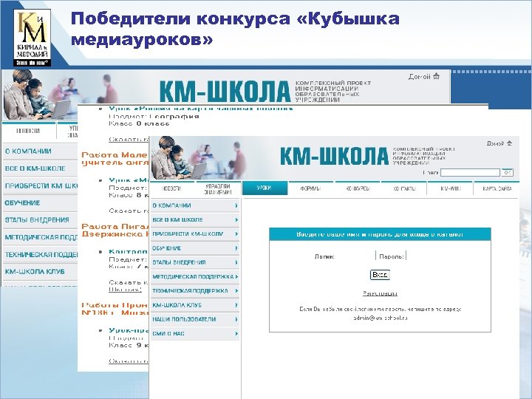Screen dimensions: 532x399
Task: Expand Техническая поддержка arrow
Action: point(236,291)
